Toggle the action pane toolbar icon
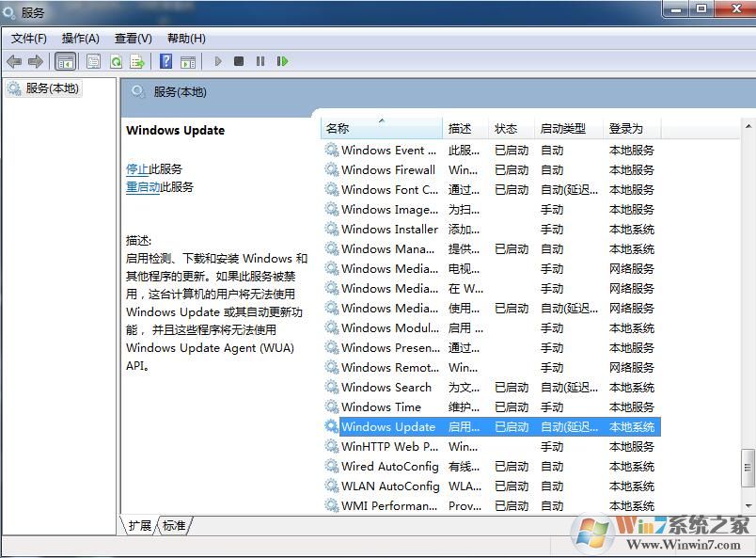Image resolution: width=756 pixels, height=558 pixels. 189,61
